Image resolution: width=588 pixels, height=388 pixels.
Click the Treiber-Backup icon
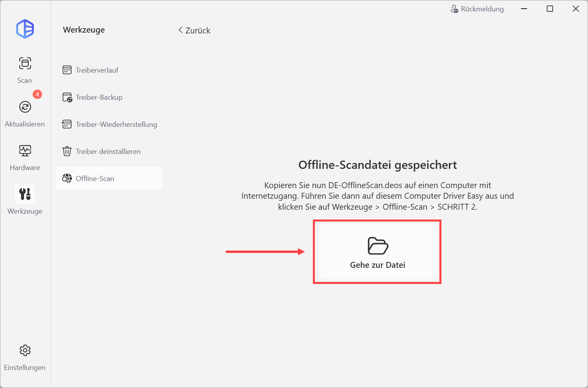coord(67,97)
